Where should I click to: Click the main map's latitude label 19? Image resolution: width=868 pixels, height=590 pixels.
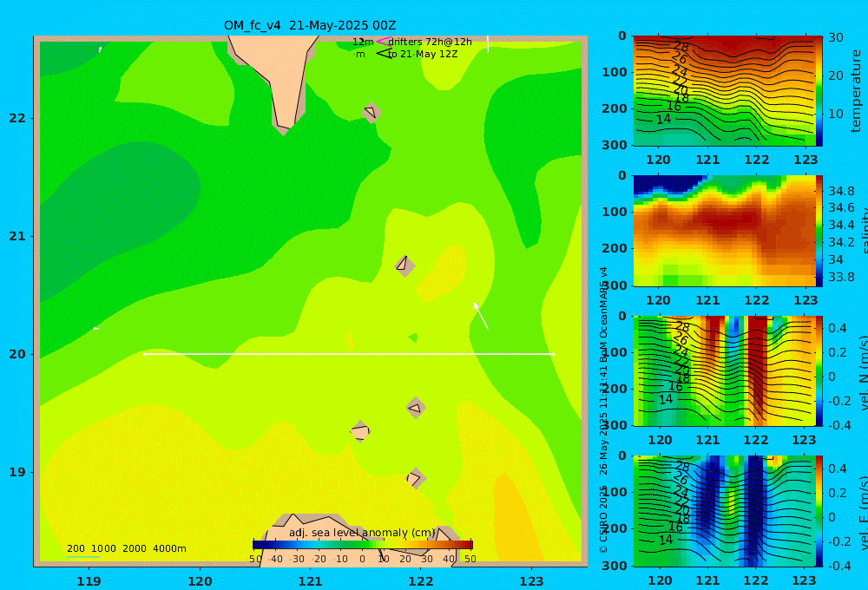click(x=17, y=472)
